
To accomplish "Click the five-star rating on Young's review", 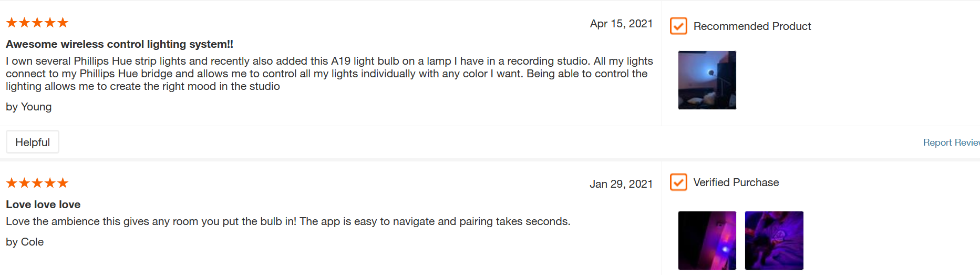I will tap(37, 23).
